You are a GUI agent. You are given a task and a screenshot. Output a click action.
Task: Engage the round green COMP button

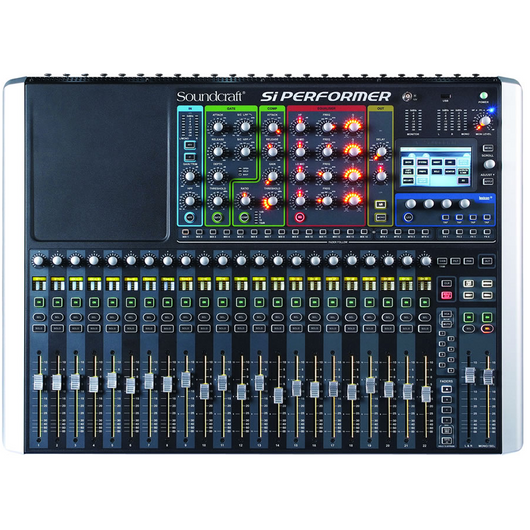(x=244, y=217)
